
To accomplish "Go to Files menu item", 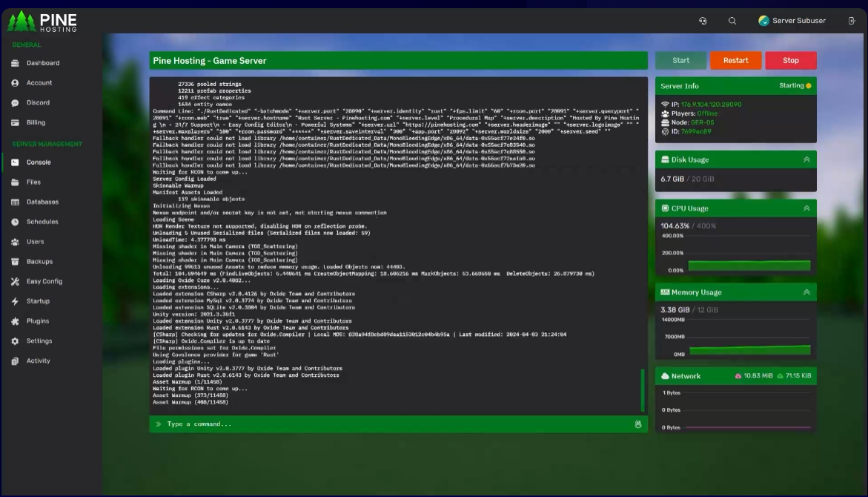I will (x=33, y=182).
